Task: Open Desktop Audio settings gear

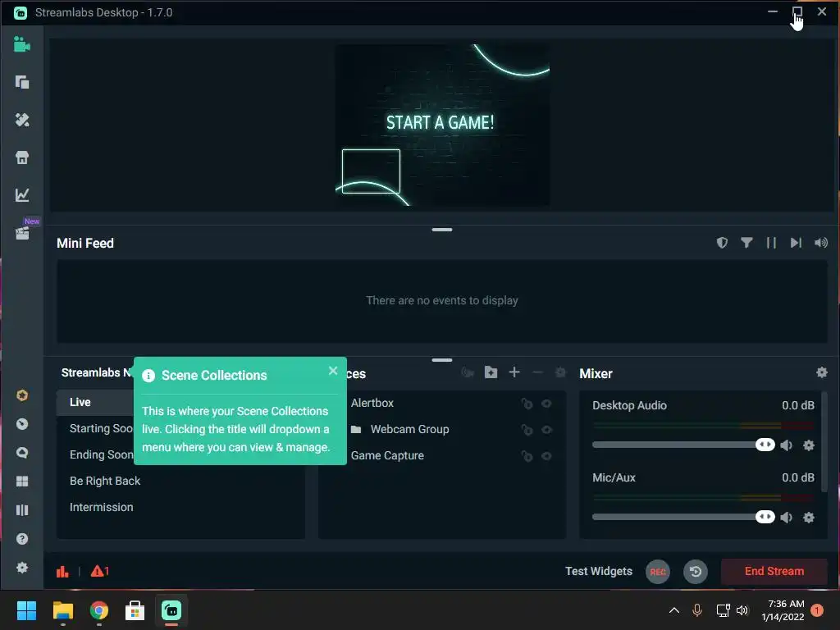Action: coord(809,445)
